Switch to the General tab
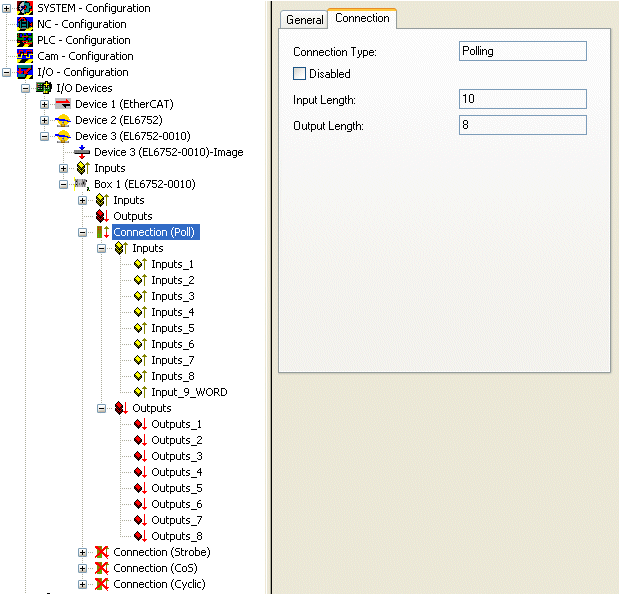 pyautogui.click(x=304, y=20)
